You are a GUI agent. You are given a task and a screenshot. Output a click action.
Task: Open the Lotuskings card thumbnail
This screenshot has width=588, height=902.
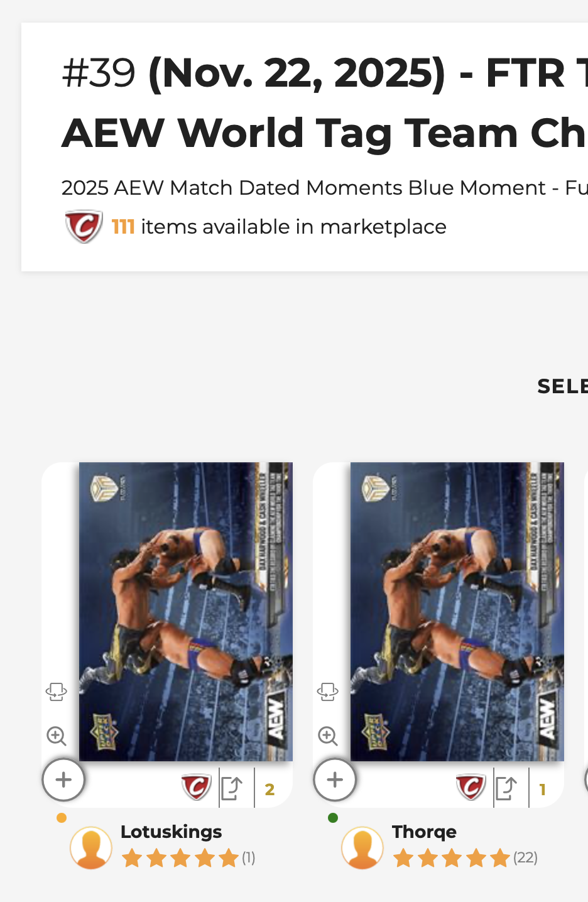(x=186, y=612)
